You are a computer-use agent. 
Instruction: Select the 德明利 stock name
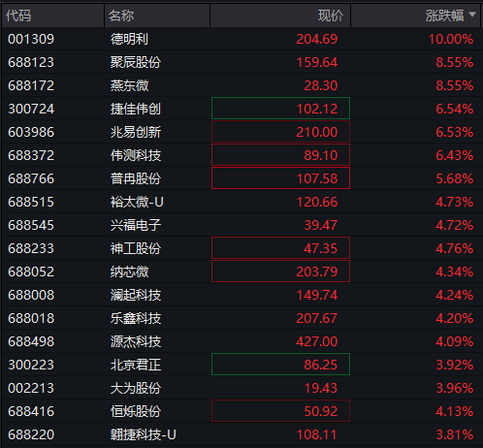tap(129, 39)
